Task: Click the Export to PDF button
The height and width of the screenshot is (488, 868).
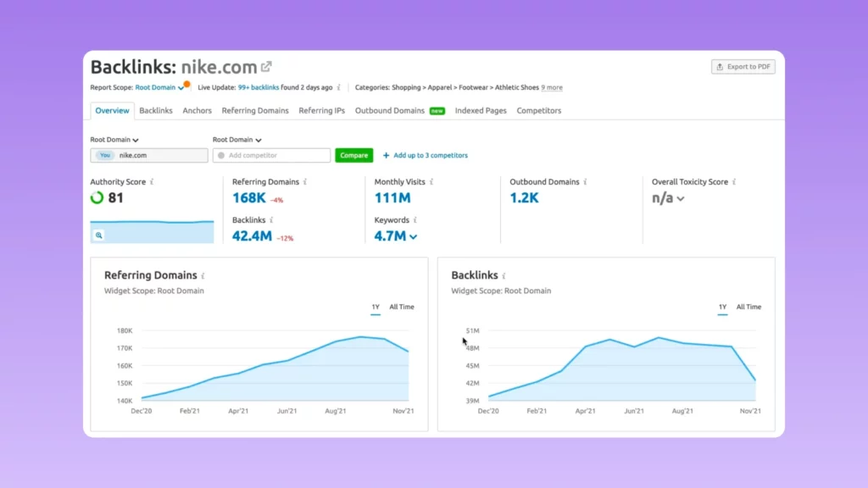Action: click(x=743, y=66)
